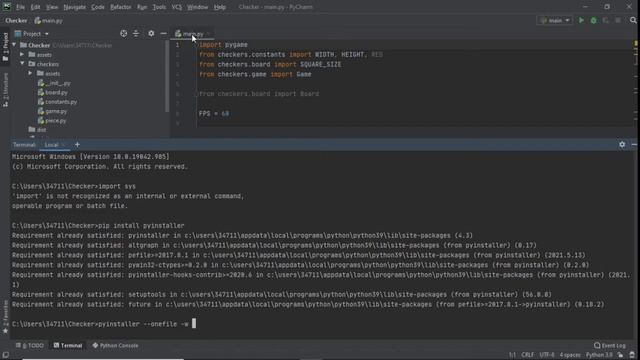This screenshot has width=640, height=360.
Task: Open the Python Console tool window
Action: click(115, 345)
